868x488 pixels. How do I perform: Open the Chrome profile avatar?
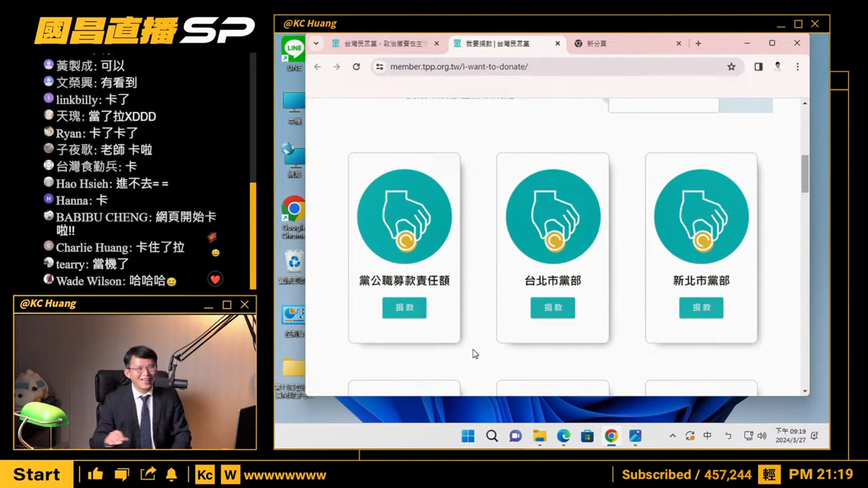778,66
